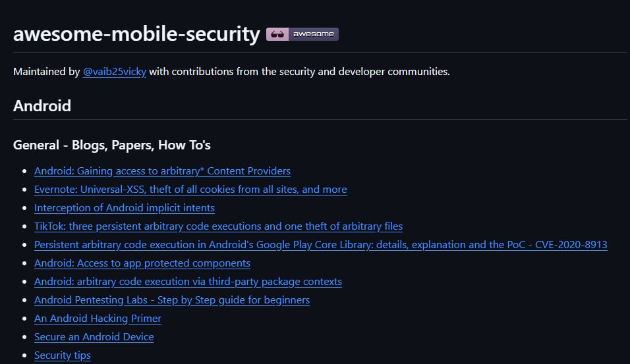The height and width of the screenshot is (364, 630).
Task: Open the Android Pentesting Labs beginner guide
Action: pyautogui.click(x=172, y=300)
